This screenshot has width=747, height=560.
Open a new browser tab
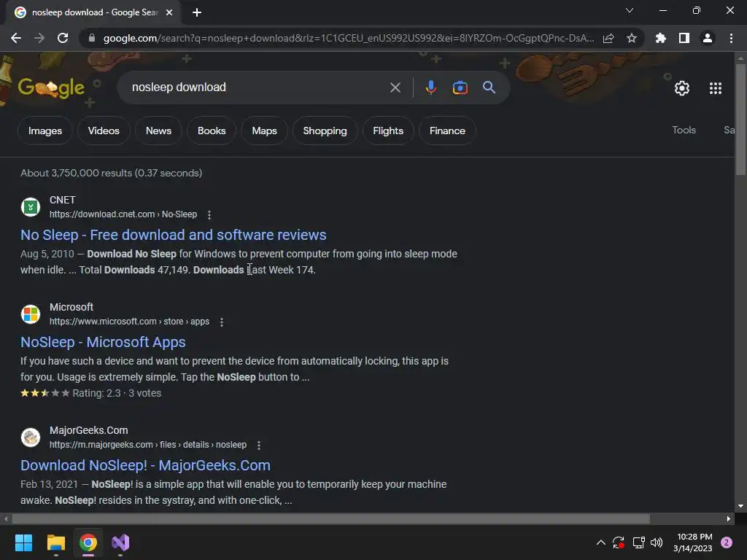tap(197, 12)
